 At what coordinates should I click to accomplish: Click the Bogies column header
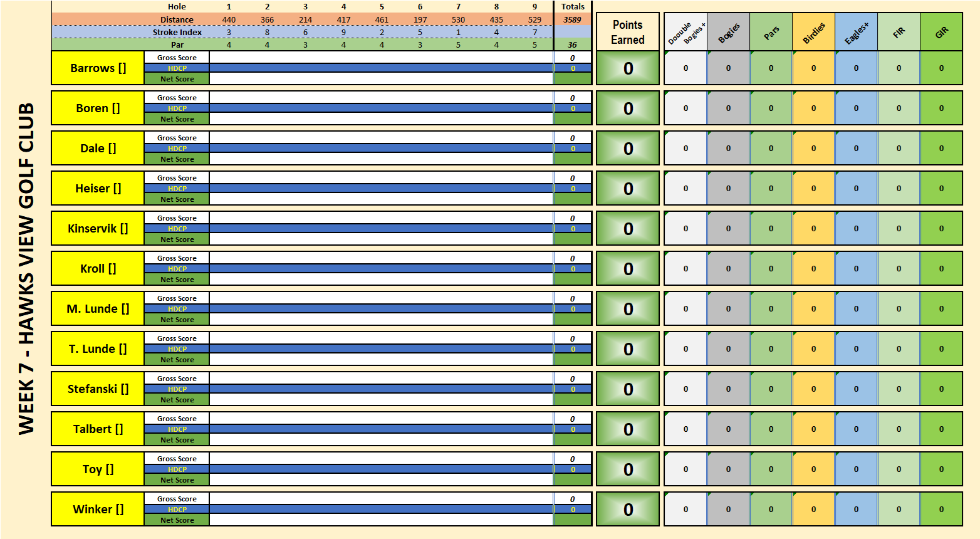click(x=728, y=33)
